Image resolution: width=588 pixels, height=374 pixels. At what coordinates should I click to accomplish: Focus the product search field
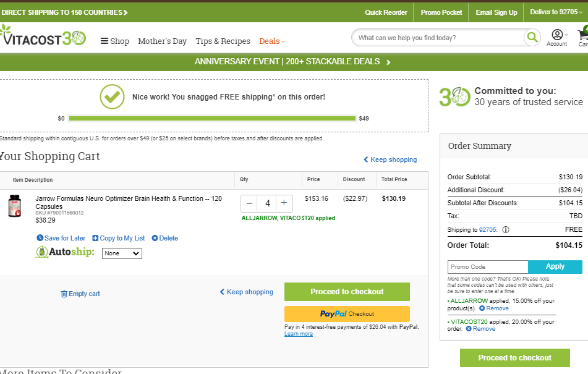438,38
